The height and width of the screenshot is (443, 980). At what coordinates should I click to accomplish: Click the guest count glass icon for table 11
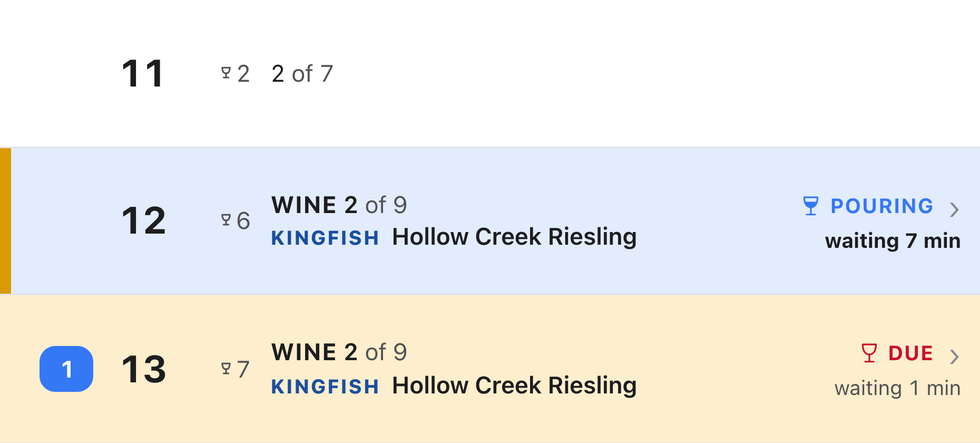click(226, 73)
